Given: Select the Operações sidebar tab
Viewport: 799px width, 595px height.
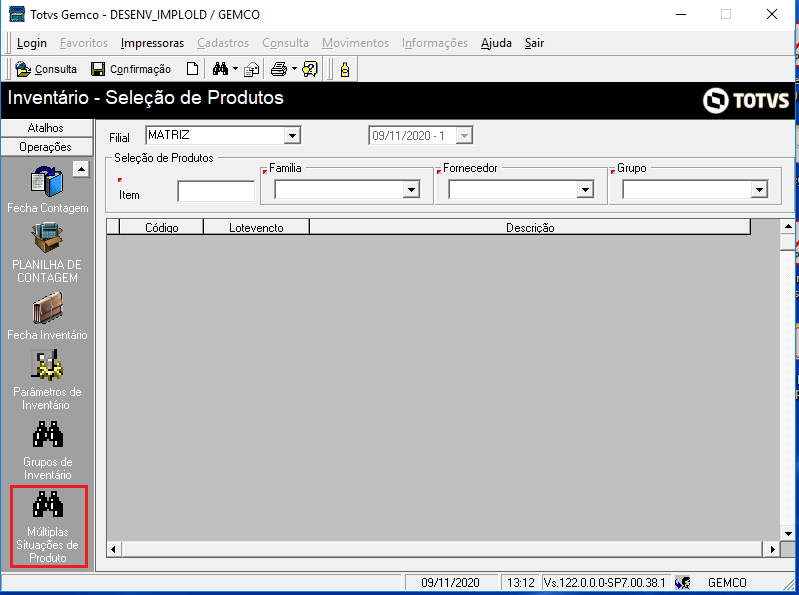Looking at the screenshot, I should click(46, 147).
